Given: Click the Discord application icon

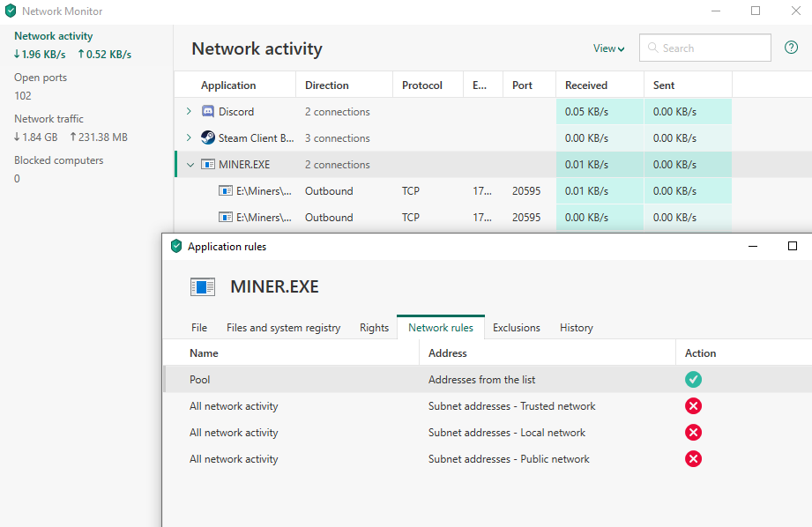Looking at the screenshot, I should point(208,112).
